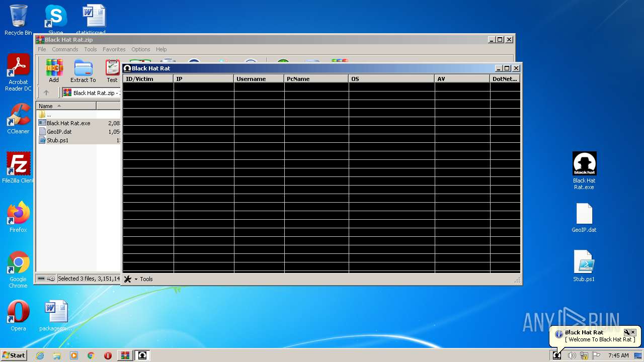Select the Opera desktop icon
This screenshot has width=644, height=362.
click(x=18, y=316)
